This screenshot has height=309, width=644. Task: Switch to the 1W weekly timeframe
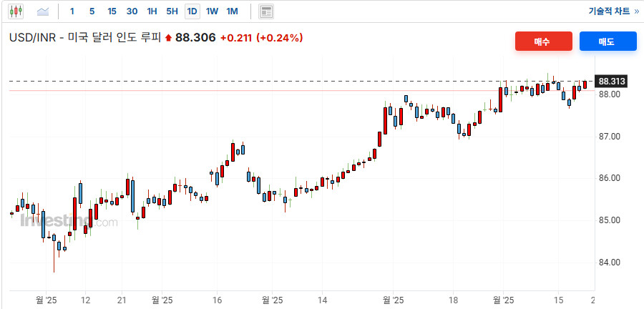pos(212,11)
